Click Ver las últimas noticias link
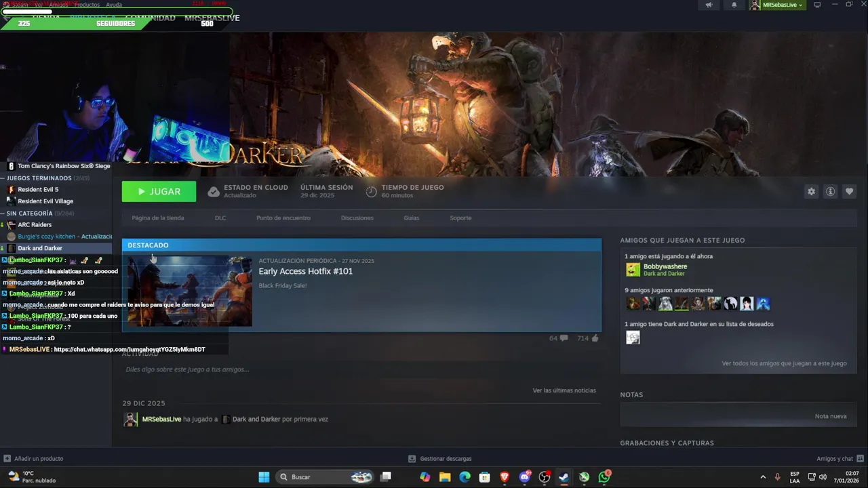 564,390
